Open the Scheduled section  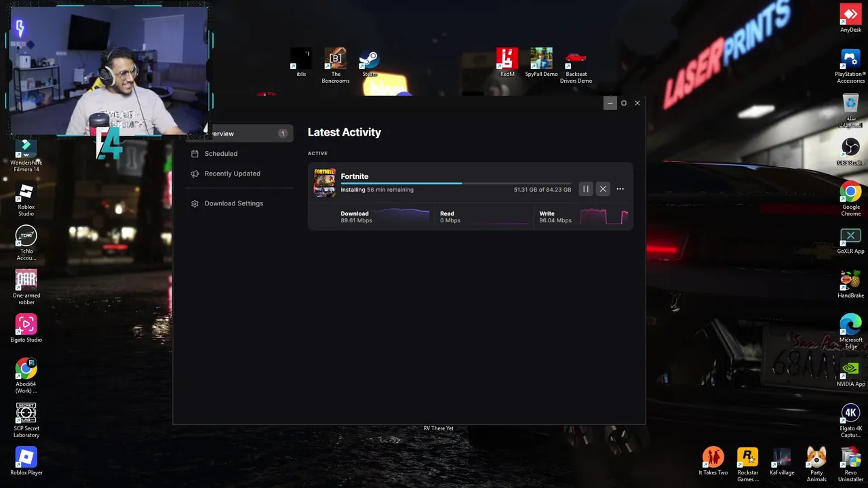point(239,154)
